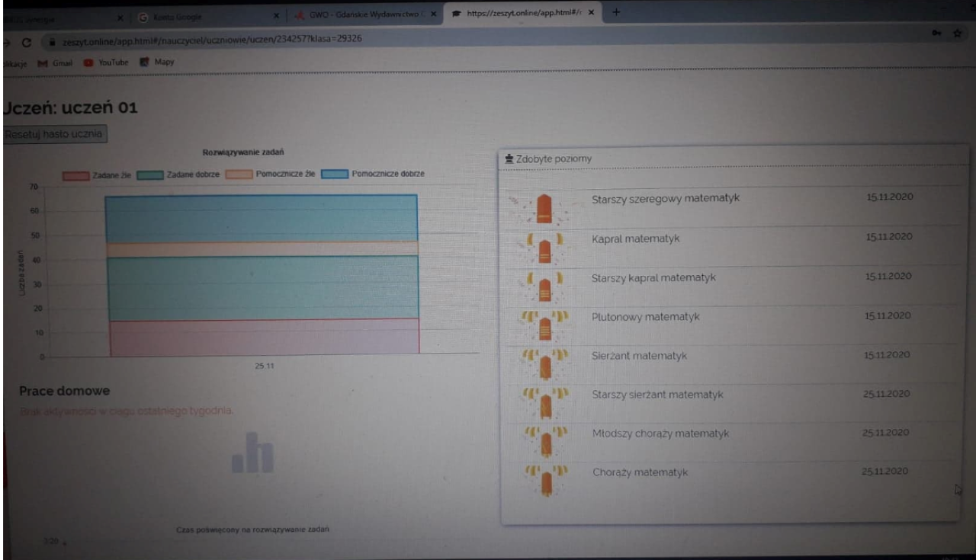Click the bar chart placeholder icon
The height and width of the screenshot is (560, 976).
[x=252, y=453]
